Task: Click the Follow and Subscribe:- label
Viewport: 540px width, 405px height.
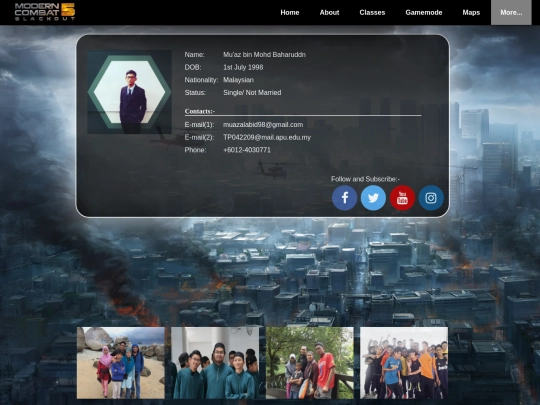Action: coord(365,179)
